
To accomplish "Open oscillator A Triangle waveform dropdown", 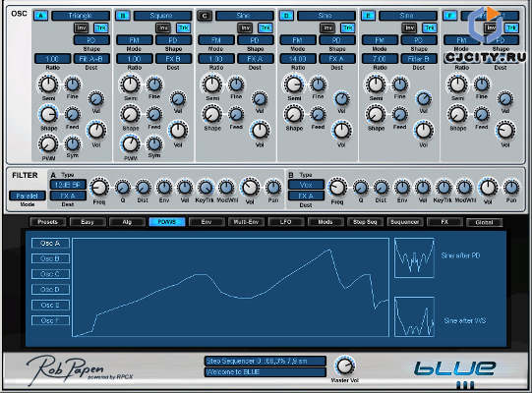I will tap(81, 16).
